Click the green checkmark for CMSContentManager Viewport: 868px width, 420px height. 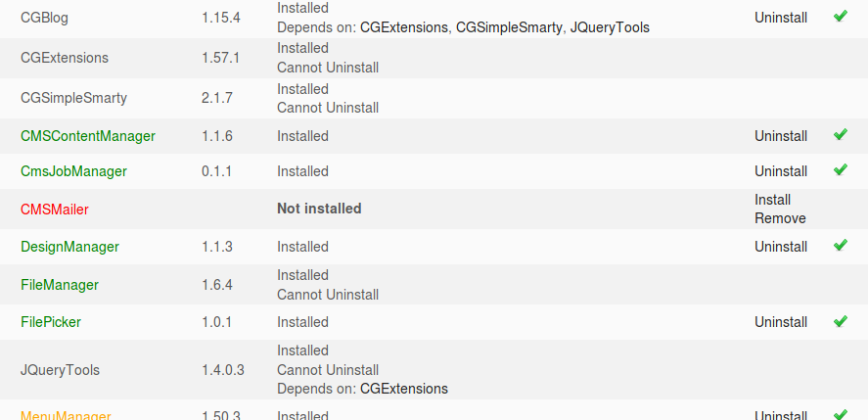click(x=840, y=135)
